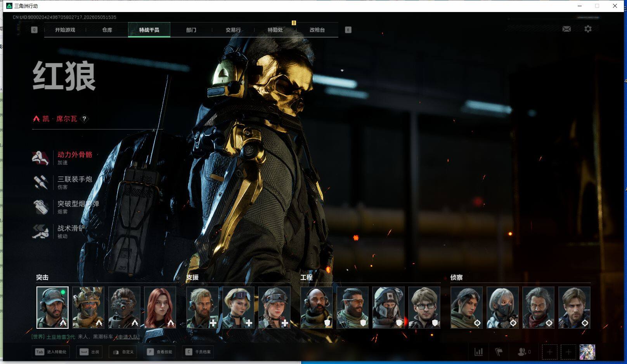
Task: Open the 干员档案 button
Action: 198,352
